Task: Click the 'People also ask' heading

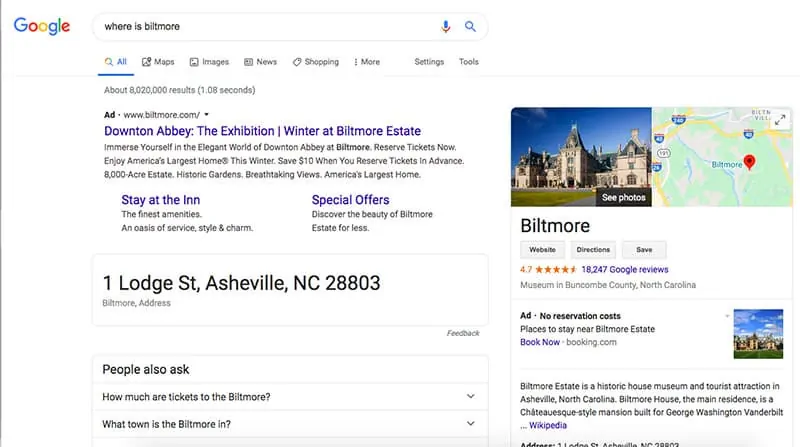Action: pos(146,369)
